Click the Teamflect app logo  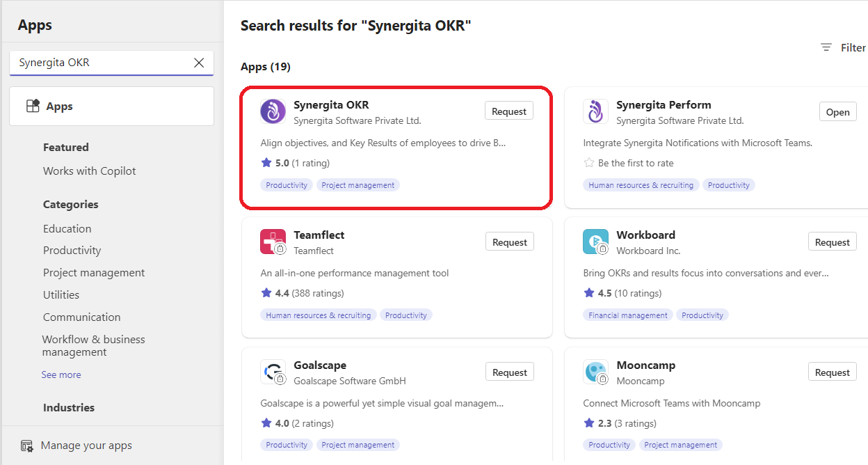[x=273, y=242]
